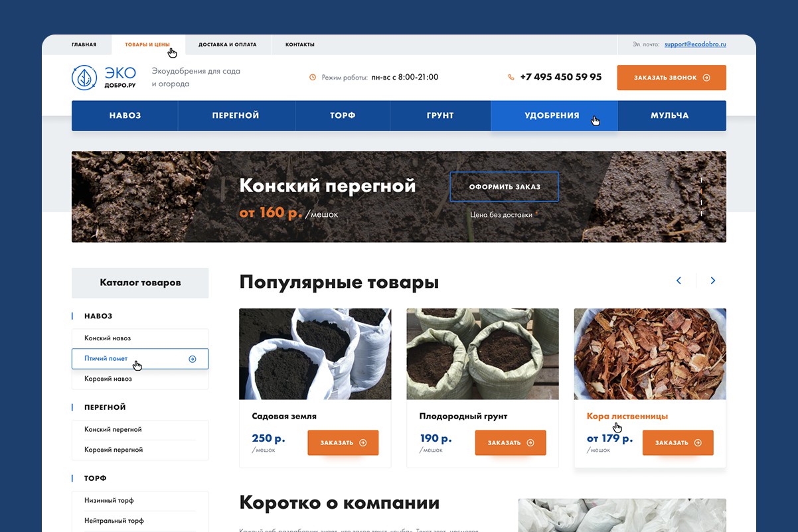Open the Главная top menu item
798x532 pixels.
coord(84,45)
